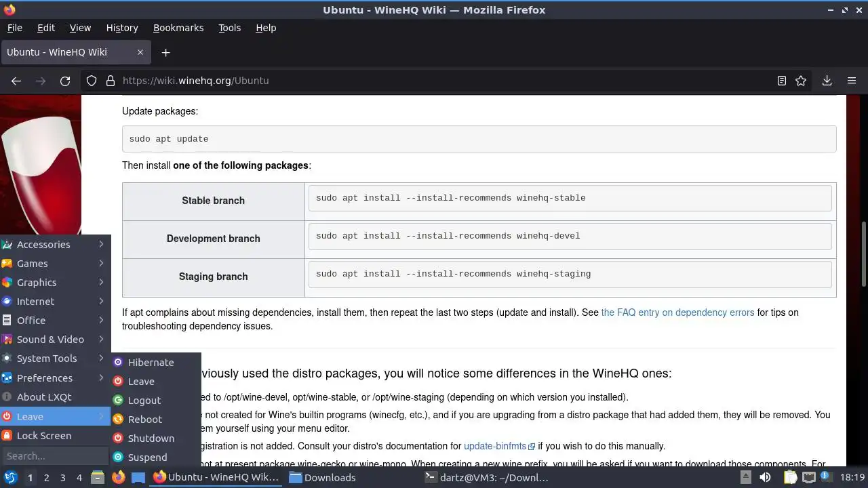Expand the Games submenu arrow
Image resolution: width=868 pixels, height=488 pixels.
pyautogui.click(x=101, y=263)
